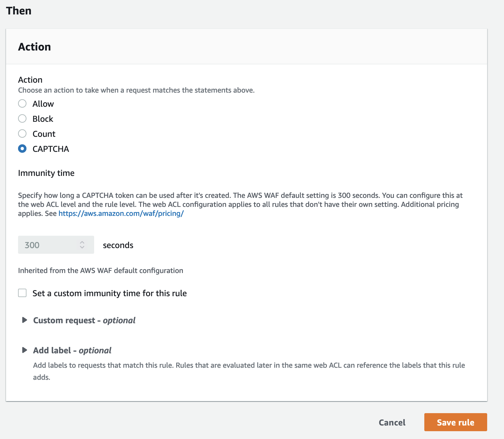Click the Count option label
Image resolution: width=504 pixels, height=439 pixels.
pyautogui.click(x=44, y=134)
